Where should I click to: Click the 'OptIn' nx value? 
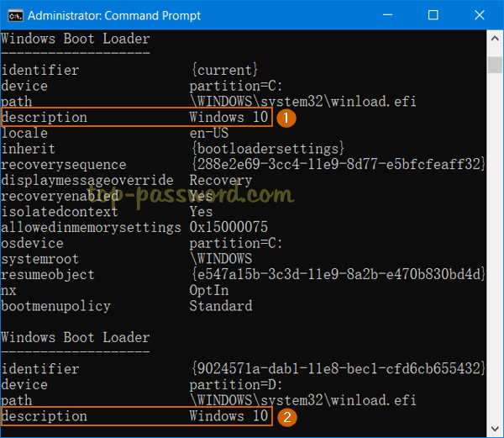209,290
